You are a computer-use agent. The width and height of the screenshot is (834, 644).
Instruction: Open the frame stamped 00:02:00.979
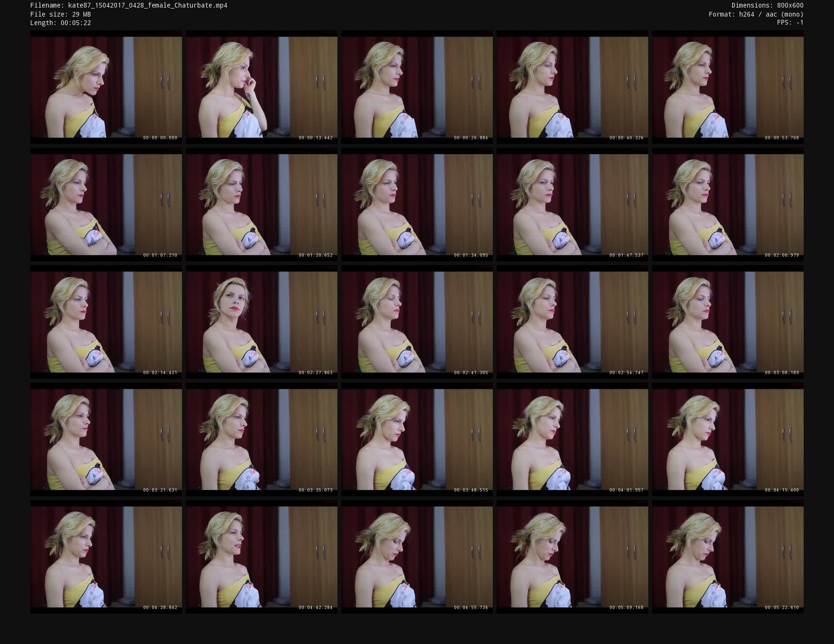[728, 205]
